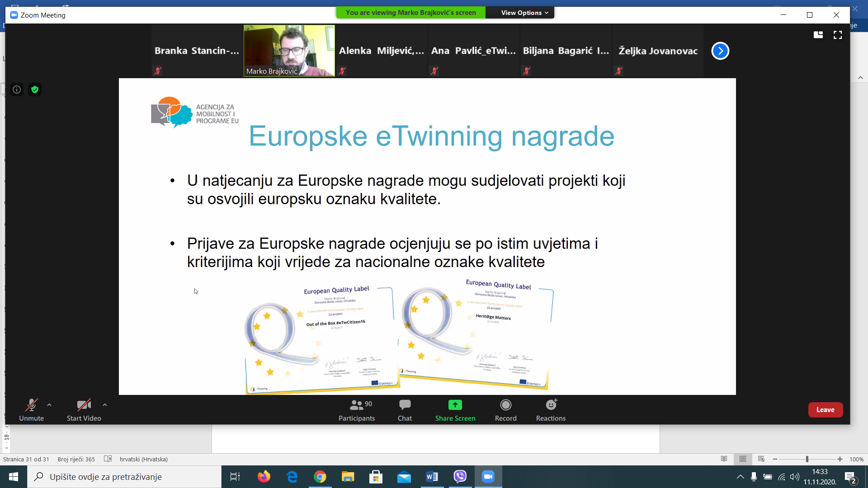Viewport: 868px width, 488px height.
Task: Open the Reactions menu
Action: 551,410
